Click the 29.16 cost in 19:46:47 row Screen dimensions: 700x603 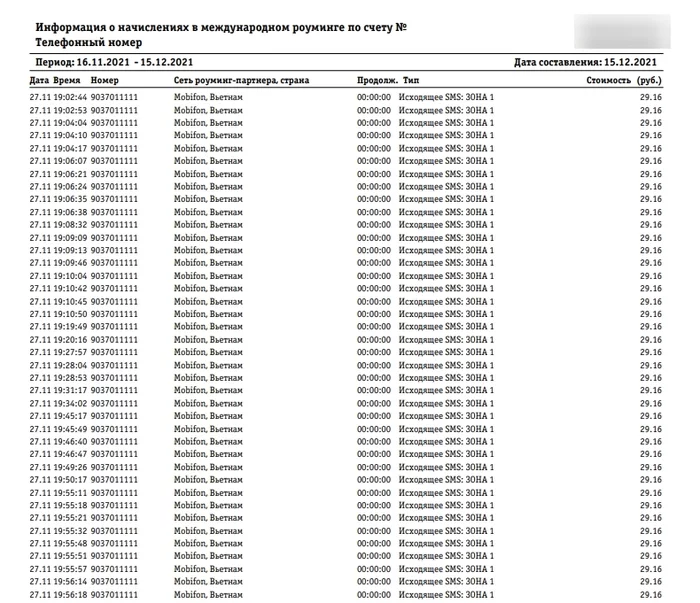pyautogui.click(x=650, y=454)
